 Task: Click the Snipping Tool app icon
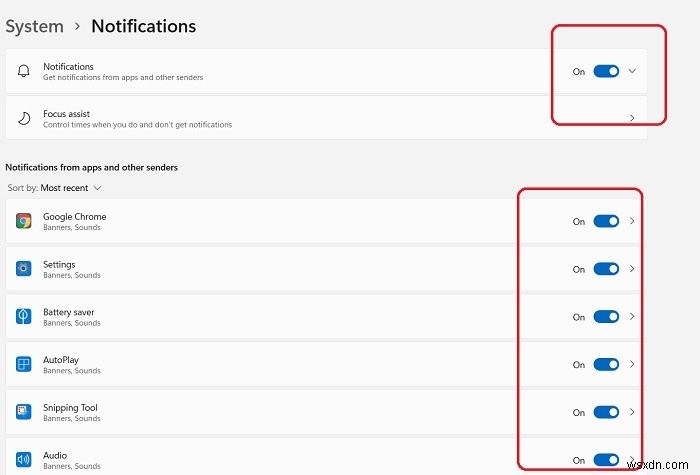click(24, 412)
